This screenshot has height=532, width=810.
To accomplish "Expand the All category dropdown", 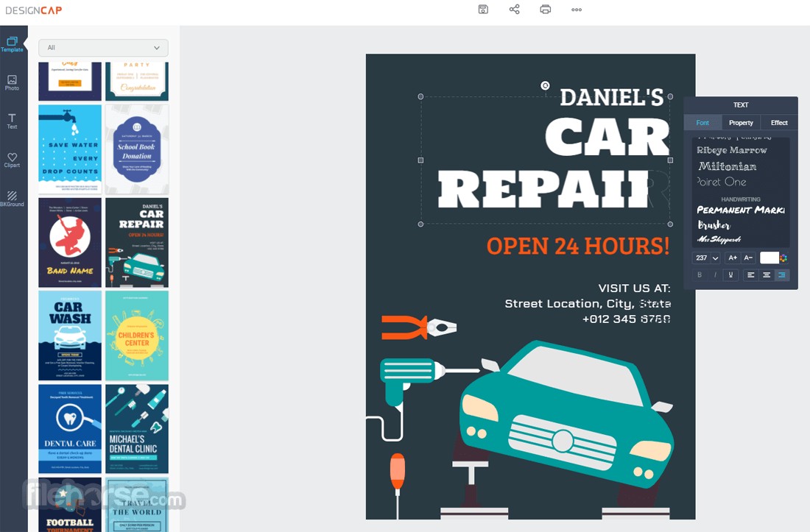I will [x=103, y=48].
